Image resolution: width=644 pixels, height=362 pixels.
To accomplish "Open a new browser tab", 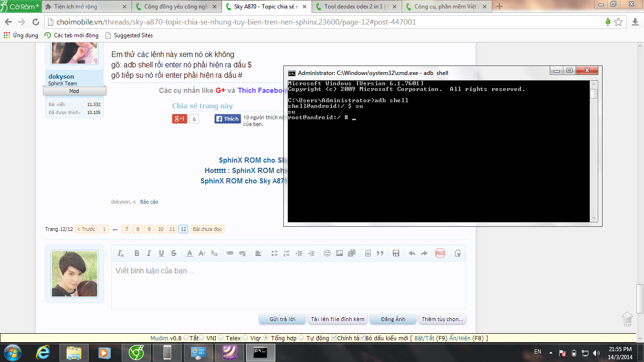I will (499, 7).
